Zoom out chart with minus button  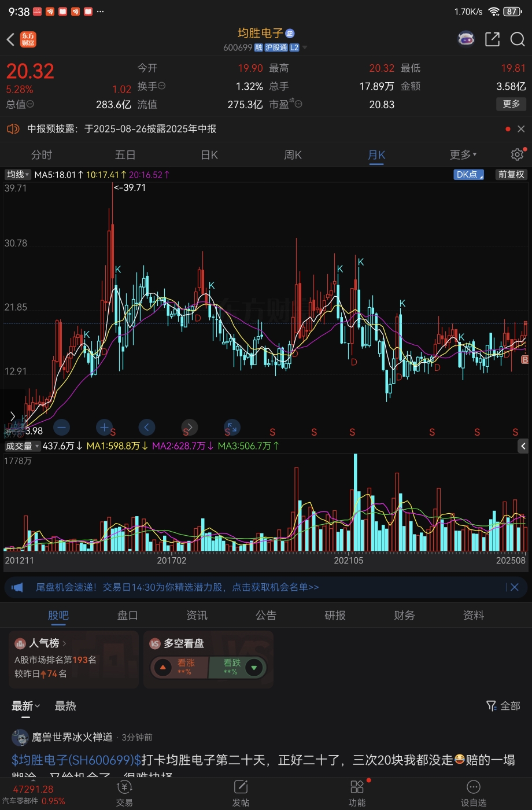pos(61,428)
